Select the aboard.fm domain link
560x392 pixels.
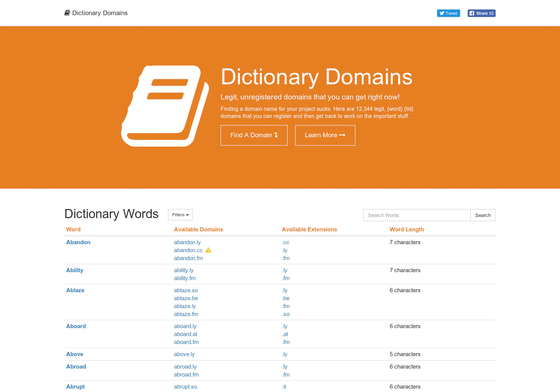186,342
